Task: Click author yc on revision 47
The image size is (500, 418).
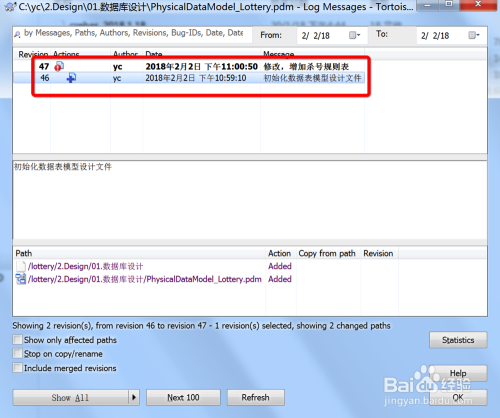Action: (117, 67)
